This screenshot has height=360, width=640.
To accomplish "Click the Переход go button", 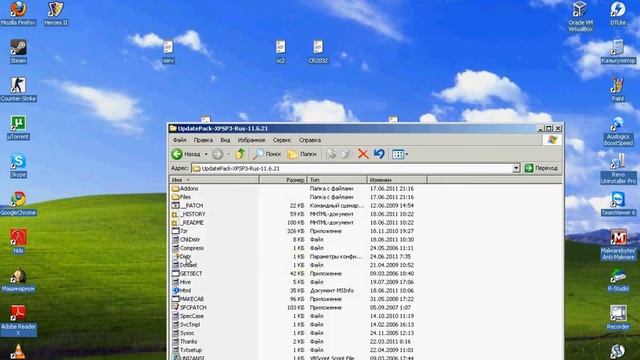I will [541, 168].
